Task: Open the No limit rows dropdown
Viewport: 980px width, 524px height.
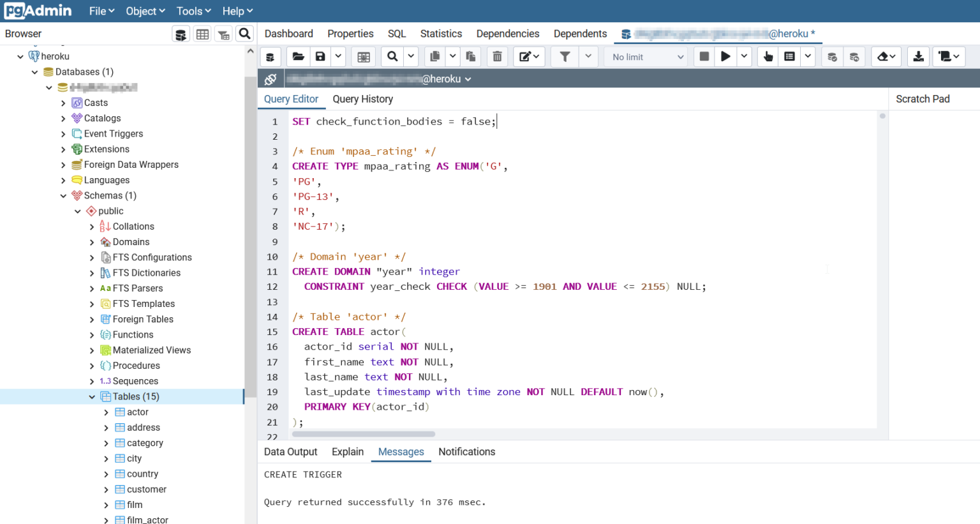Action: pyautogui.click(x=647, y=57)
